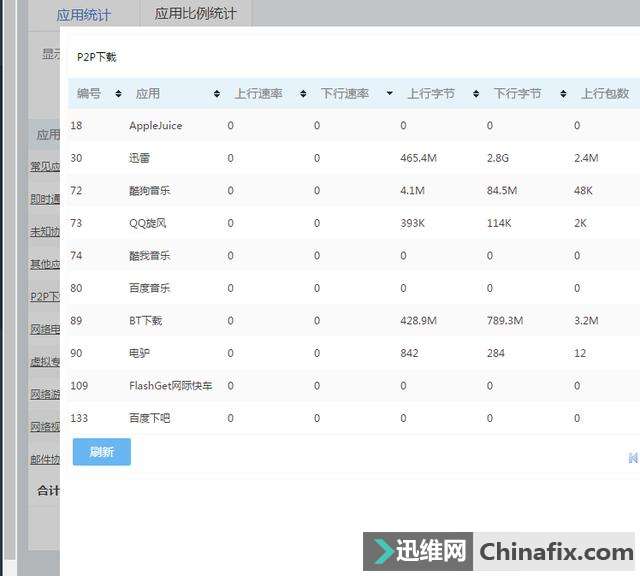
Task: Switch to the 应用统计 tab
Action: click(x=84, y=15)
